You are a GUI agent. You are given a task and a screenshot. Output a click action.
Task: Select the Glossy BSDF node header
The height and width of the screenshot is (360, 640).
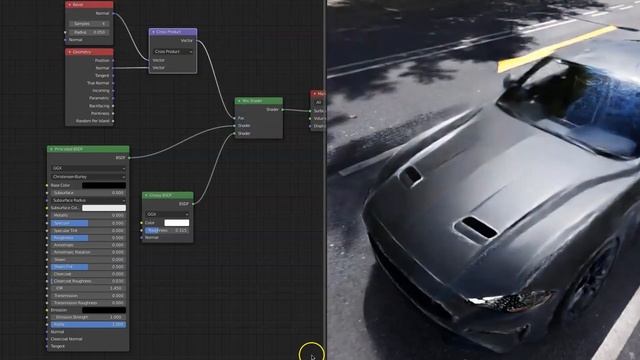[x=168, y=196]
